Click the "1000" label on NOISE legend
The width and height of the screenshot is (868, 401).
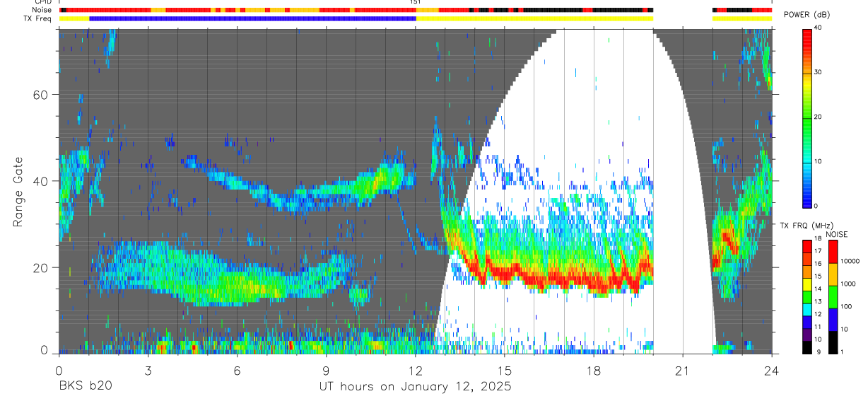pos(848,284)
